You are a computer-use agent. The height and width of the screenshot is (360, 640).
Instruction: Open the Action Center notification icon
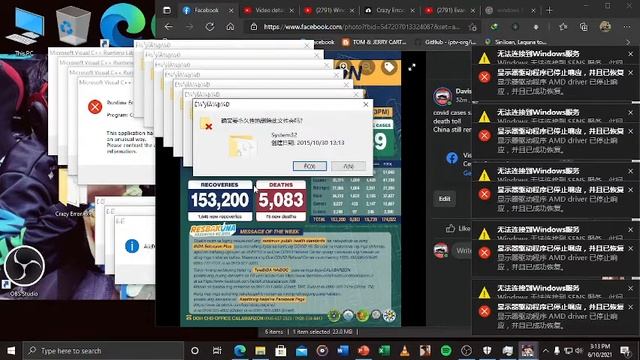625,351
